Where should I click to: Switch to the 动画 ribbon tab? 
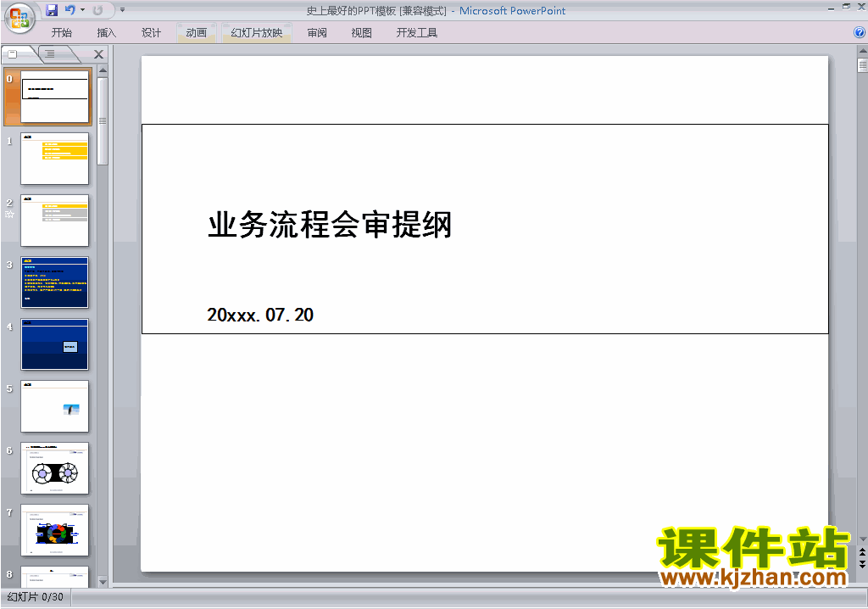click(196, 33)
